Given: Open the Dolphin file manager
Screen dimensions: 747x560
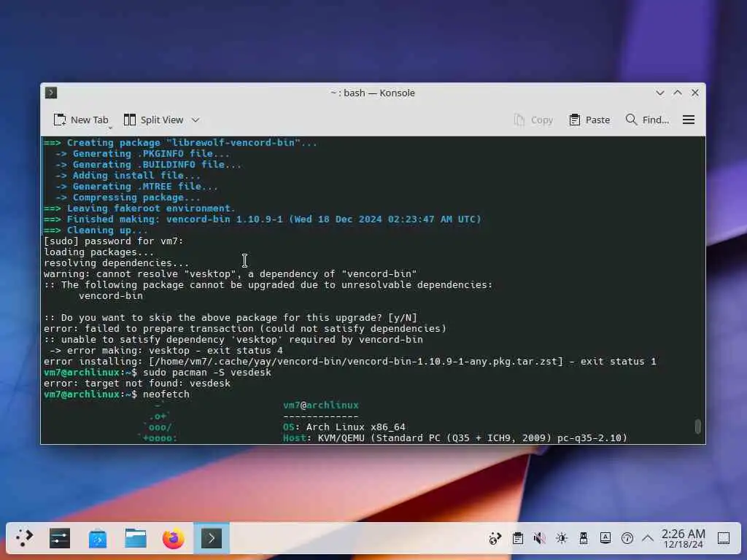Looking at the screenshot, I should [x=136, y=538].
